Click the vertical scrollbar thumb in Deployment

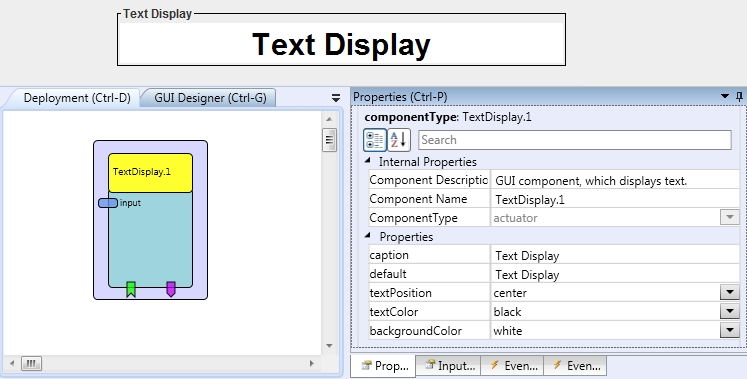[329, 140]
